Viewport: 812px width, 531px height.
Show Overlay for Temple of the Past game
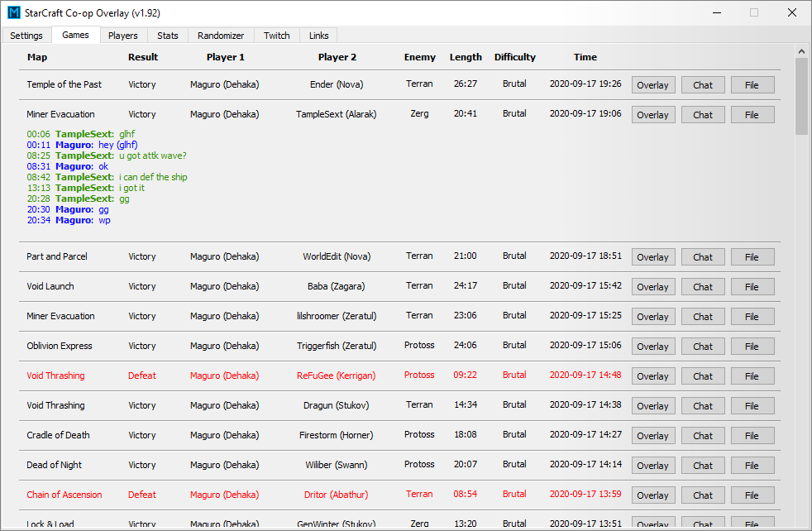click(653, 85)
